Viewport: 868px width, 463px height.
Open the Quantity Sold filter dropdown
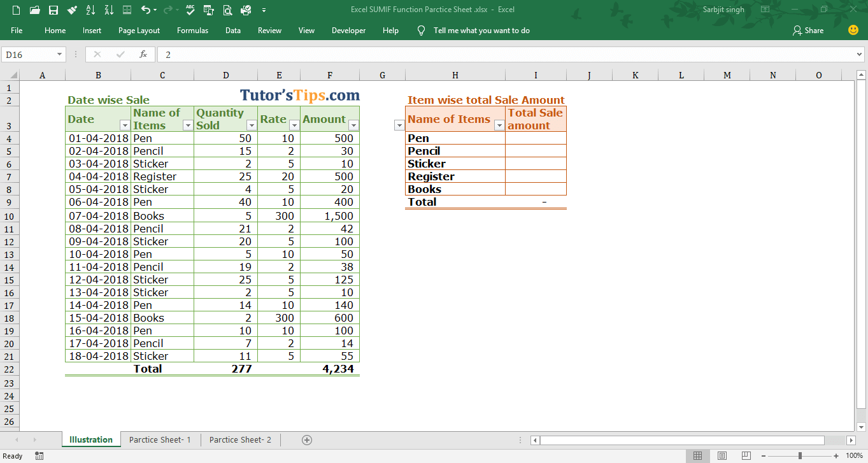point(252,125)
